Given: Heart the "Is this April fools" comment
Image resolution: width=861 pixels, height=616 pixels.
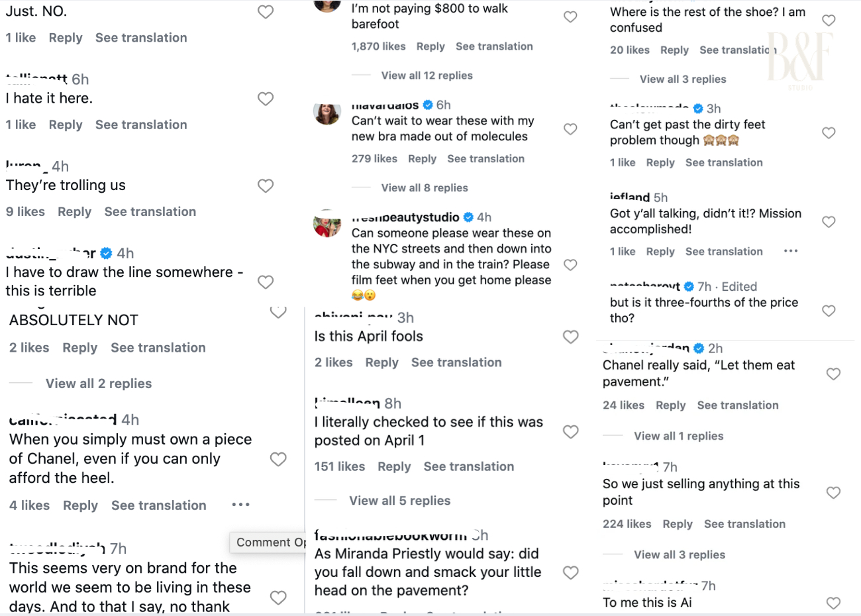Looking at the screenshot, I should coord(570,336).
